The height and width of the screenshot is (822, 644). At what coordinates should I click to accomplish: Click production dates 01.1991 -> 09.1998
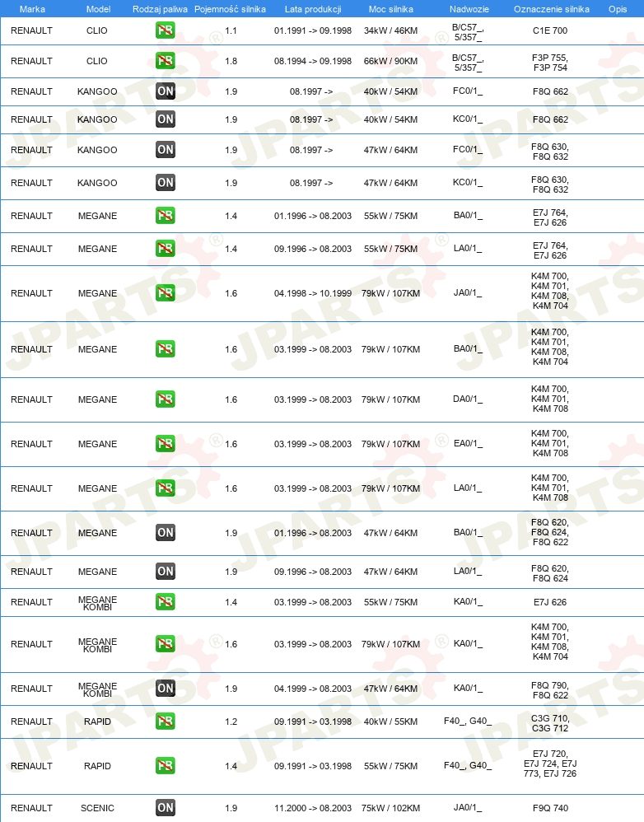click(x=313, y=30)
